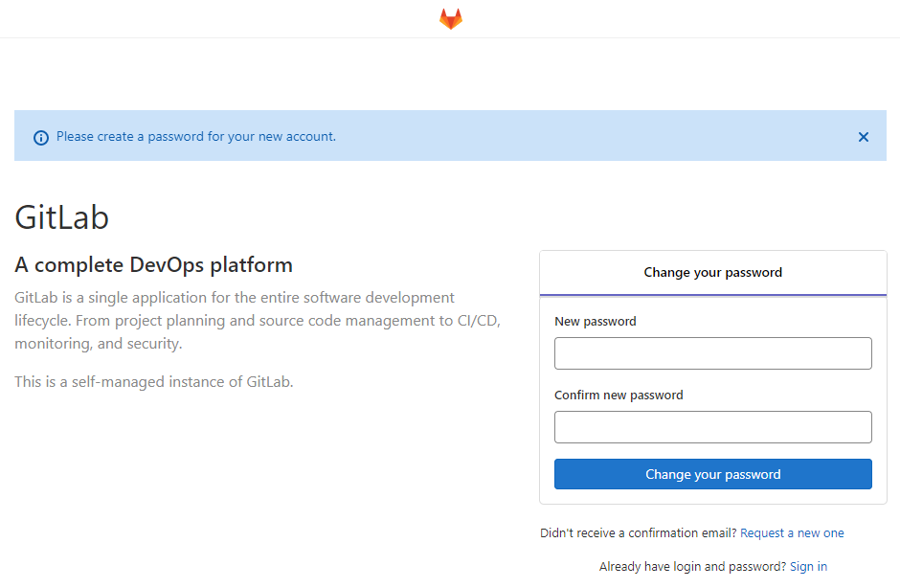The width and height of the screenshot is (900, 588).
Task: Click 'This is a self-managed instance' text
Action: point(154,382)
